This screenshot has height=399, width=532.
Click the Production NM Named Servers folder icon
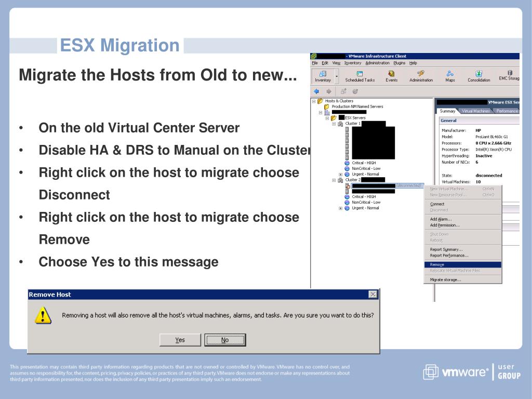[327, 107]
